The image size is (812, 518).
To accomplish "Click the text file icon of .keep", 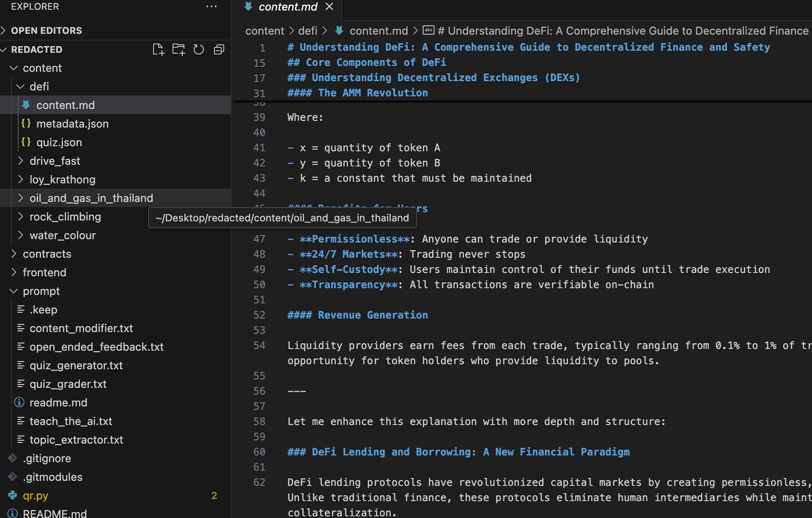I will pyautogui.click(x=20, y=309).
